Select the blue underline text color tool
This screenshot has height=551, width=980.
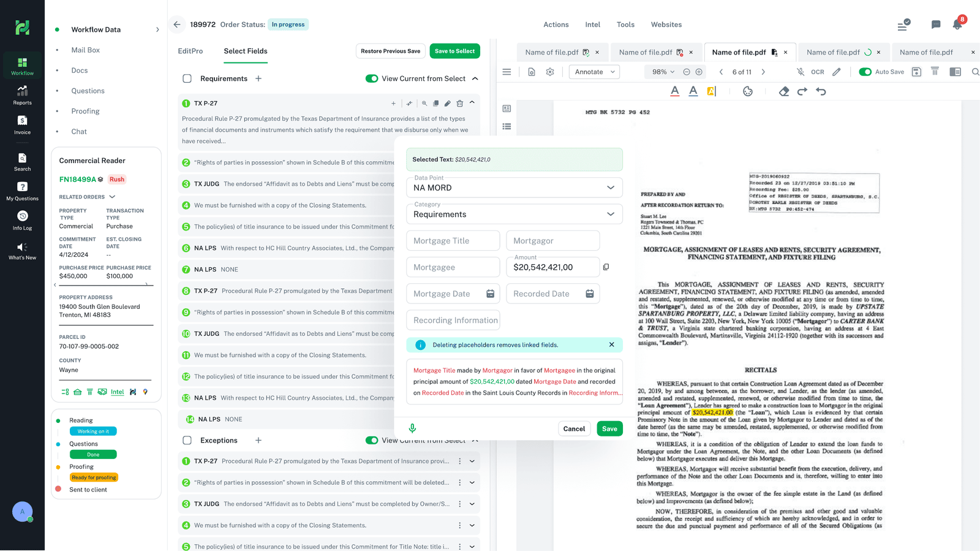(693, 91)
